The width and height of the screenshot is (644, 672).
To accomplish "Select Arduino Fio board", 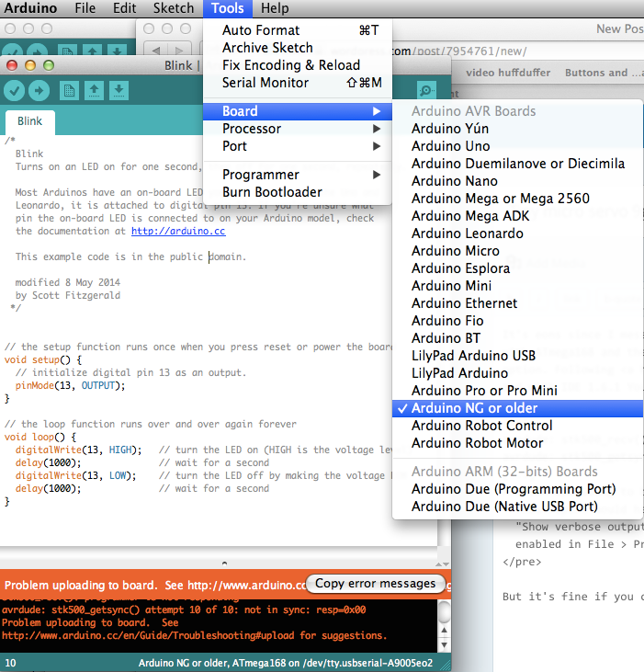I will 517,321.
